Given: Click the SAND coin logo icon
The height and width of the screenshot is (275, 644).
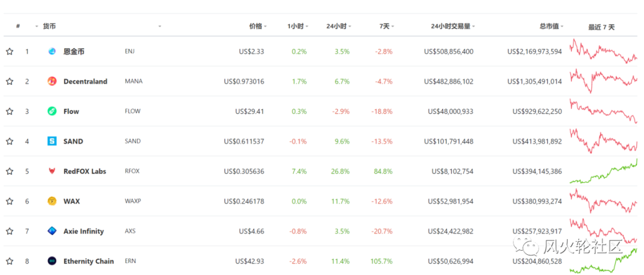Looking at the screenshot, I should tap(52, 141).
